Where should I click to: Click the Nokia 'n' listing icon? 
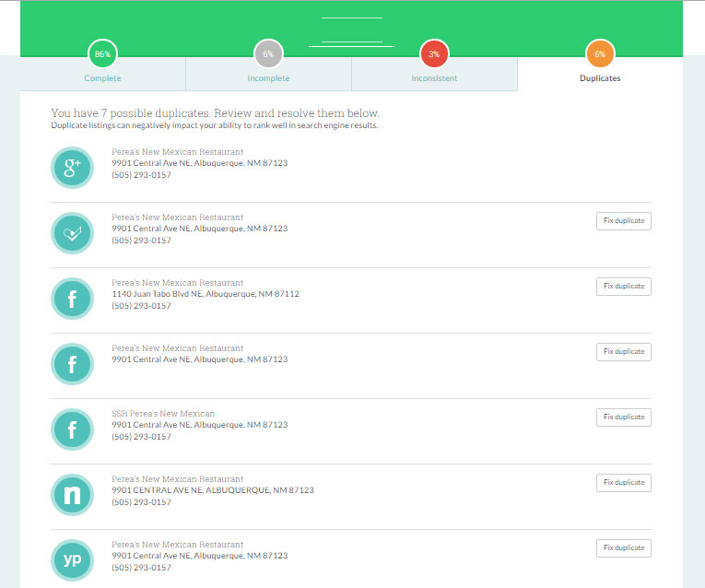click(72, 495)
